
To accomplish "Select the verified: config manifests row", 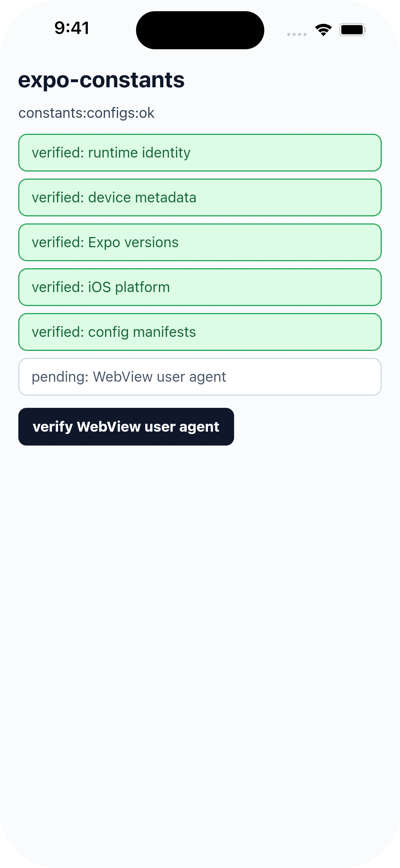I will [200, 332].
